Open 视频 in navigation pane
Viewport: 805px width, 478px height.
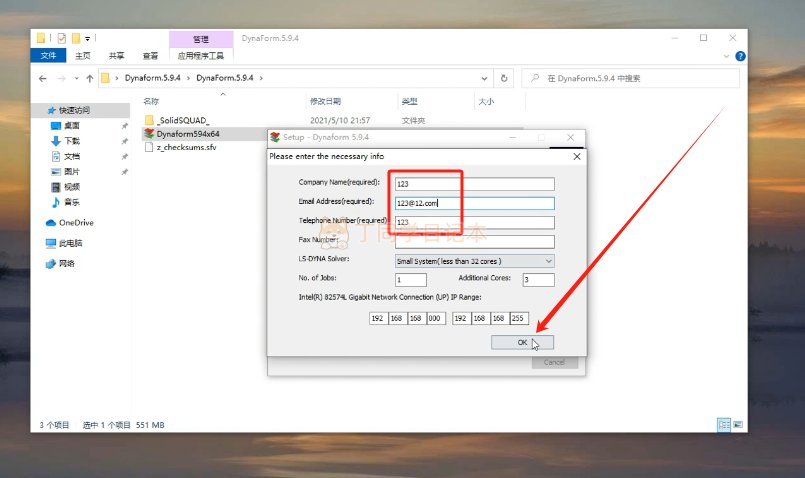point(72,187)
